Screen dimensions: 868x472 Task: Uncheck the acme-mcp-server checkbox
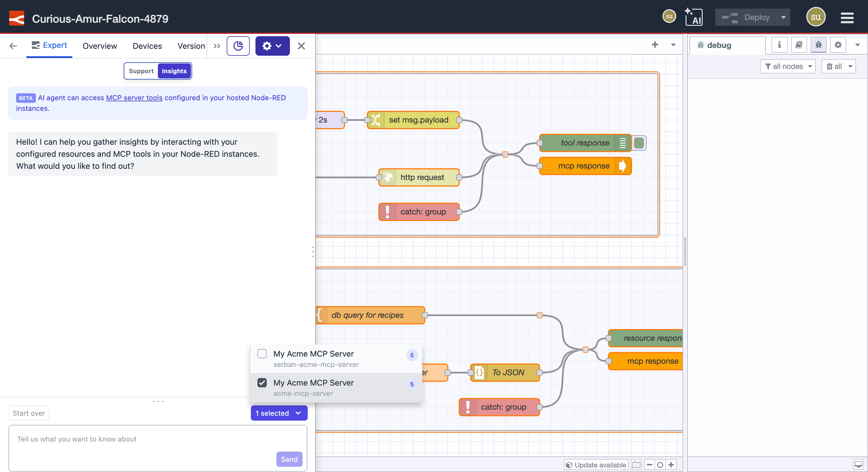coord(262,383)
